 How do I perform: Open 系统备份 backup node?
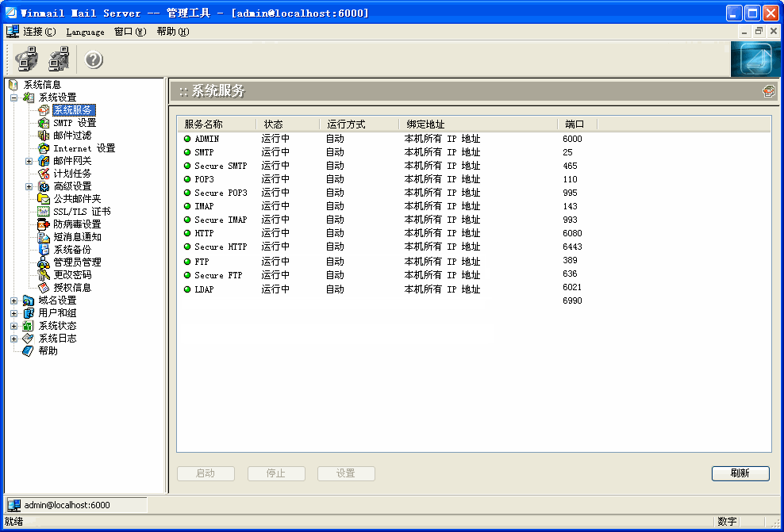[71, 250]
